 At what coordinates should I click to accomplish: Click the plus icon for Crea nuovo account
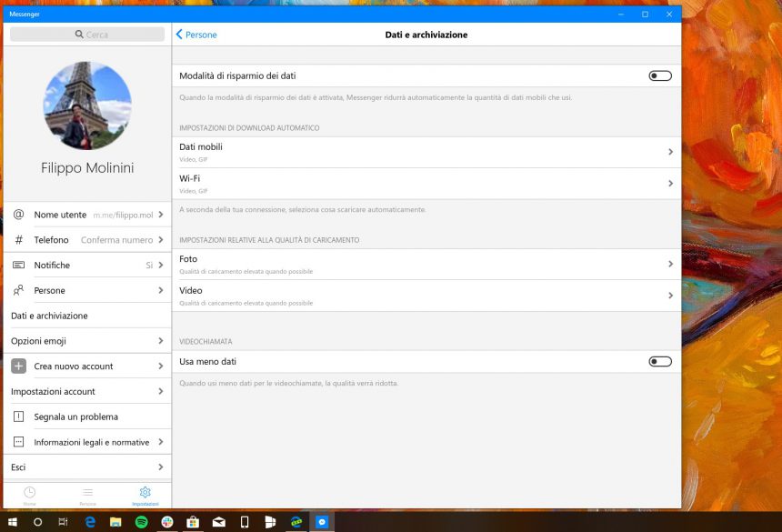pos(18,366)
